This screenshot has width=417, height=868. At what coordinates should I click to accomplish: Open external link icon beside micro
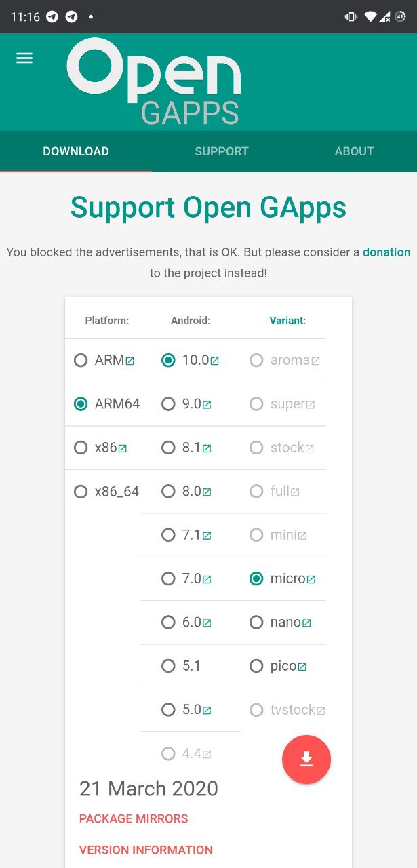[311, 580]
